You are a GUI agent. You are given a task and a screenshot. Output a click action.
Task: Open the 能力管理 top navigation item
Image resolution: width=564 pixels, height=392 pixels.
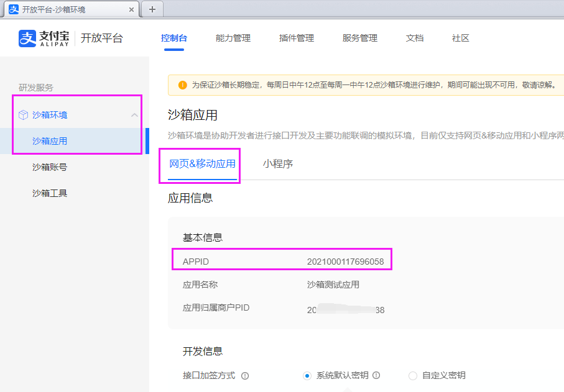[x=233, y=38]
